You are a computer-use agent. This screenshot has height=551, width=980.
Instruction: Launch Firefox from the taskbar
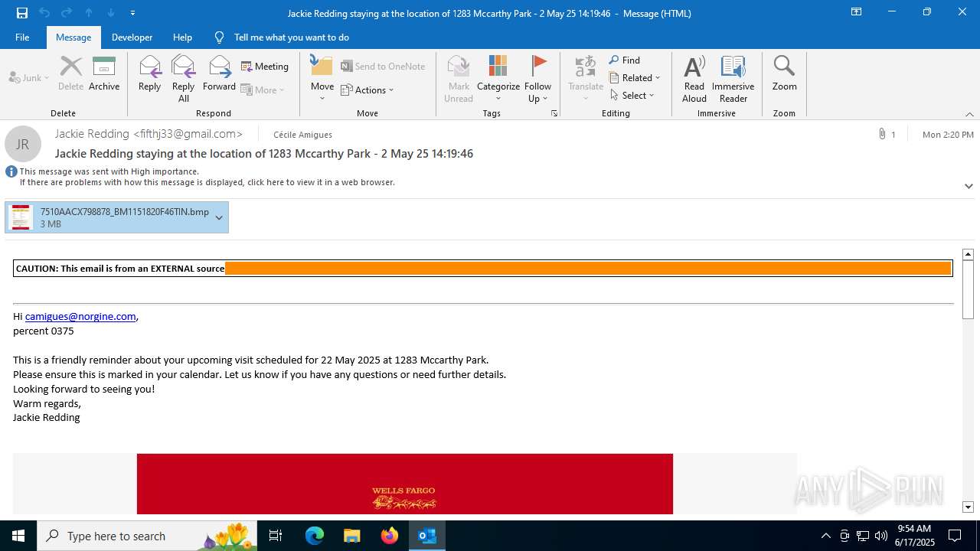[x=389, y=536]
